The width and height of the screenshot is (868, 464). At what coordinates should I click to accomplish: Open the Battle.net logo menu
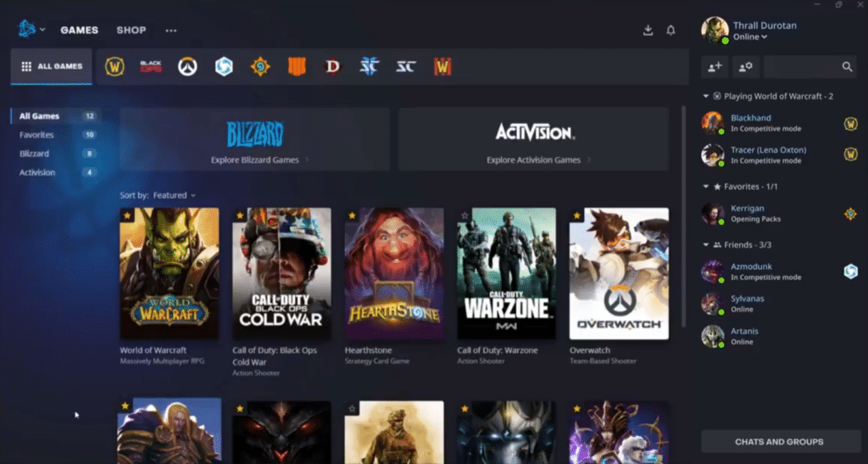26,30
